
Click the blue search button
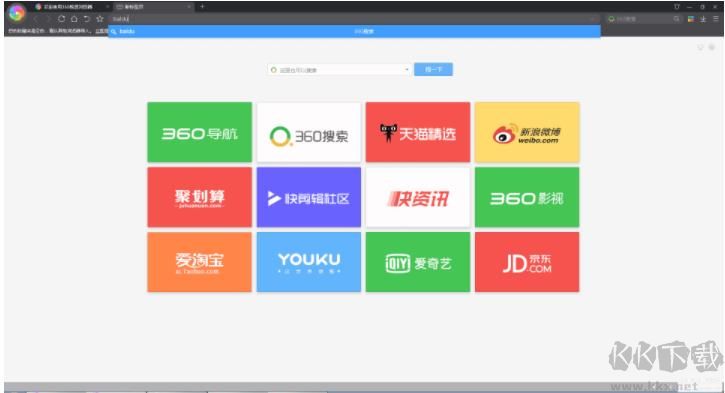(x=433, y=69)
